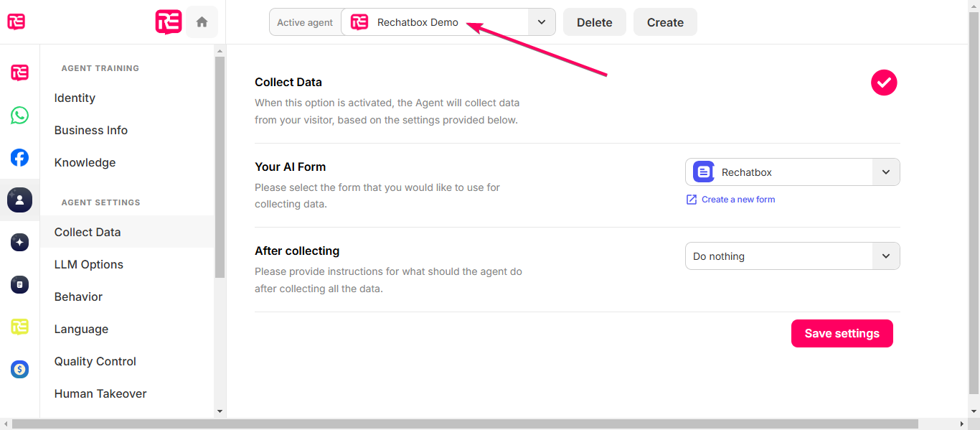980x430 pixels.
Task: Click the scroll down arrow of menu
Action: tap(220, 411)
